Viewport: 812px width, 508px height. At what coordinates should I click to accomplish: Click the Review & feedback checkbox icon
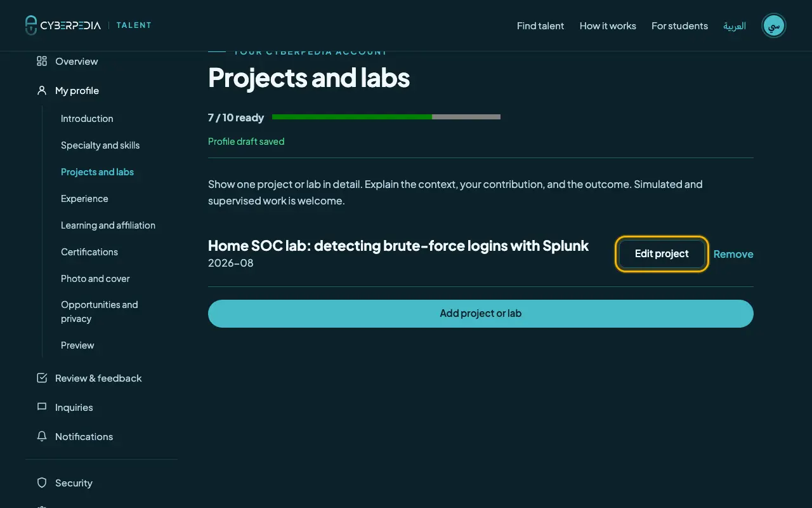tap(42, 378)
